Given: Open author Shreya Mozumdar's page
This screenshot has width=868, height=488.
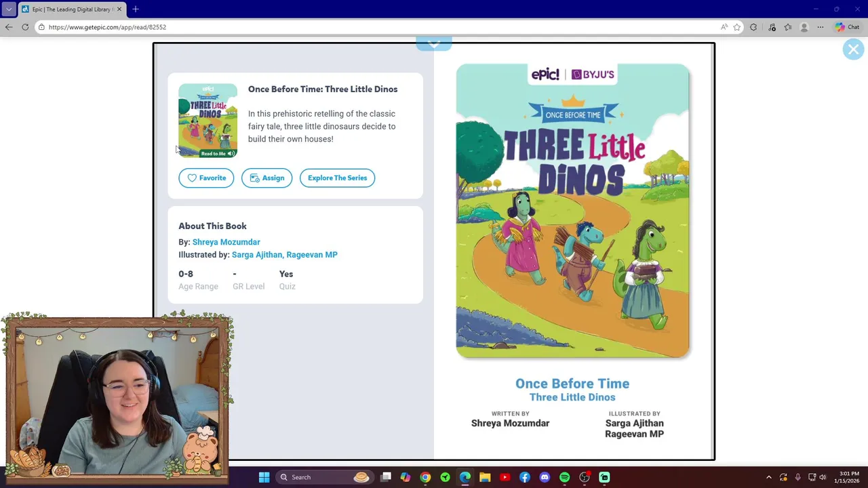Looking at the screenshot, I should tap(226, 242).
